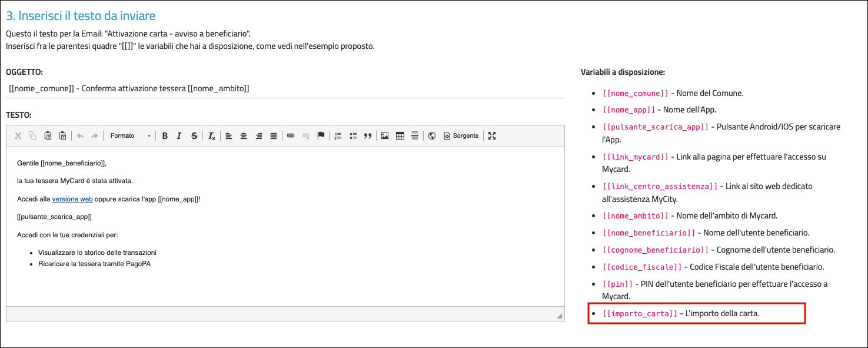Open the 'versione web' link
The image size is (868, 348).
[x=72, y=199]
